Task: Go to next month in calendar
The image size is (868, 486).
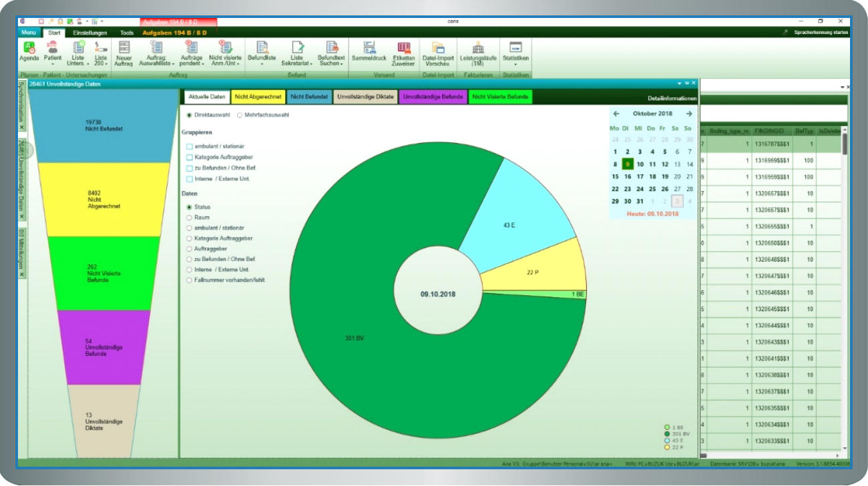Action: pos(689,114)
